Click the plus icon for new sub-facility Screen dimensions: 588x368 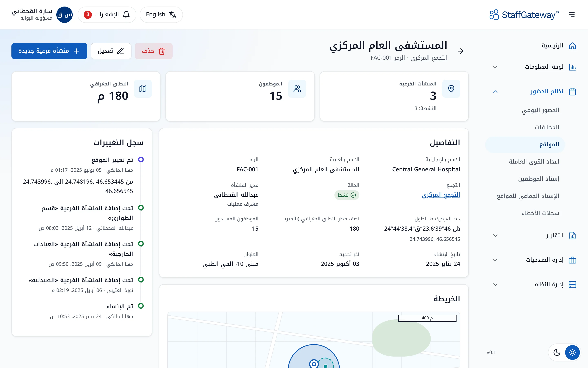tap(76, 51)
